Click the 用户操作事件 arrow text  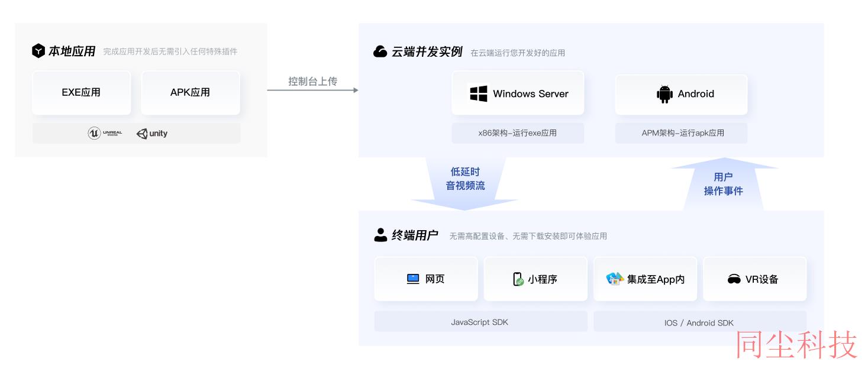pyautogui.click(x=723, y=184)
